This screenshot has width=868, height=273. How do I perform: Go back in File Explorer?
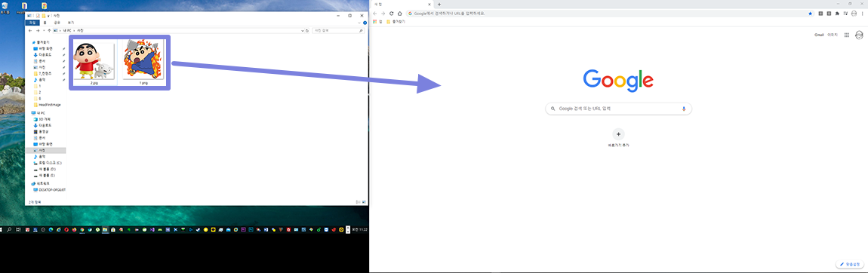(30, 31)
